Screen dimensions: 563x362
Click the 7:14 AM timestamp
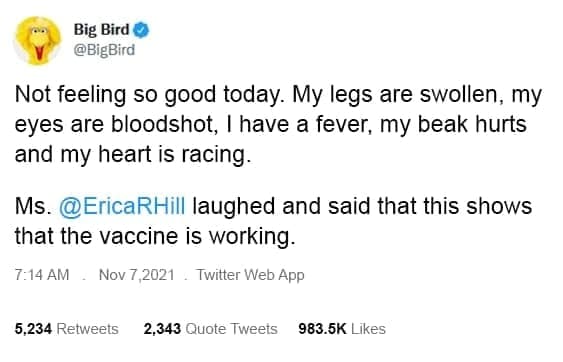(42, 275)
